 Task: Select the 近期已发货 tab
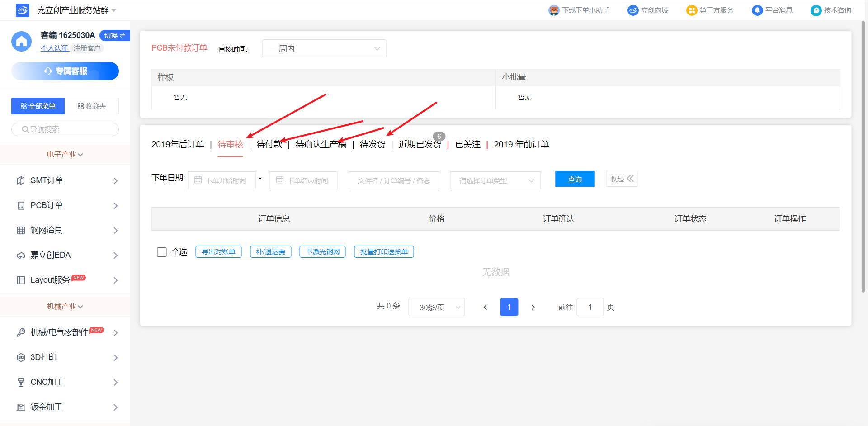pyautogui.click(x=420, y=144)
